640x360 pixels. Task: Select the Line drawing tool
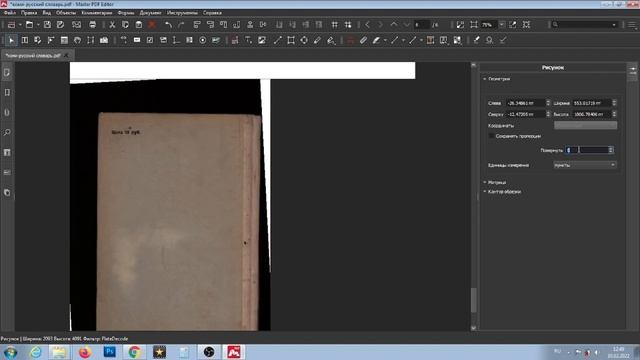point(278,40)
